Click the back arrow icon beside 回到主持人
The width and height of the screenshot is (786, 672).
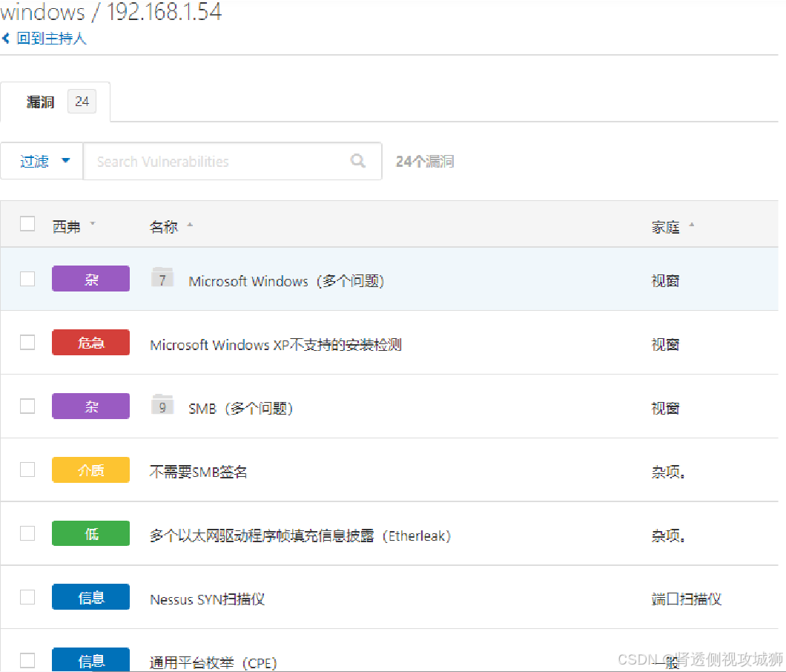pos(6,38)
